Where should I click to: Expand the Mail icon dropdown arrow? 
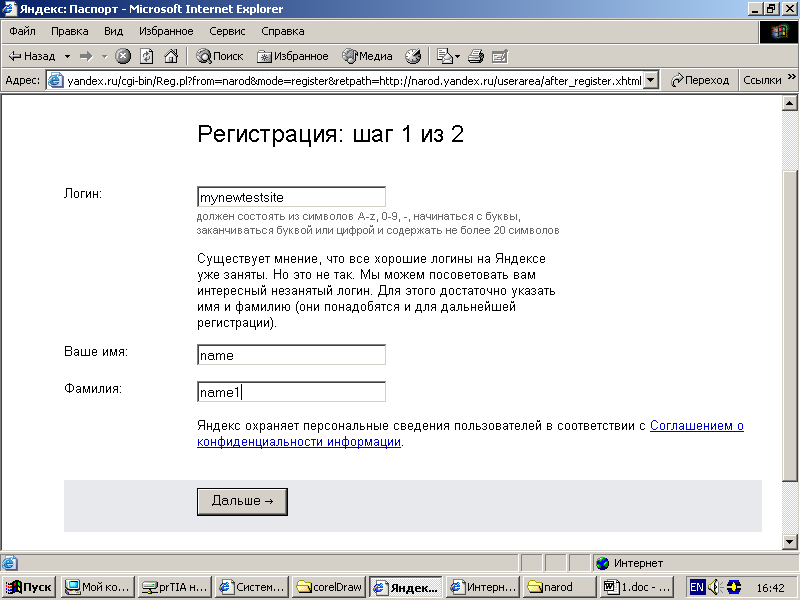pos(458,57)
